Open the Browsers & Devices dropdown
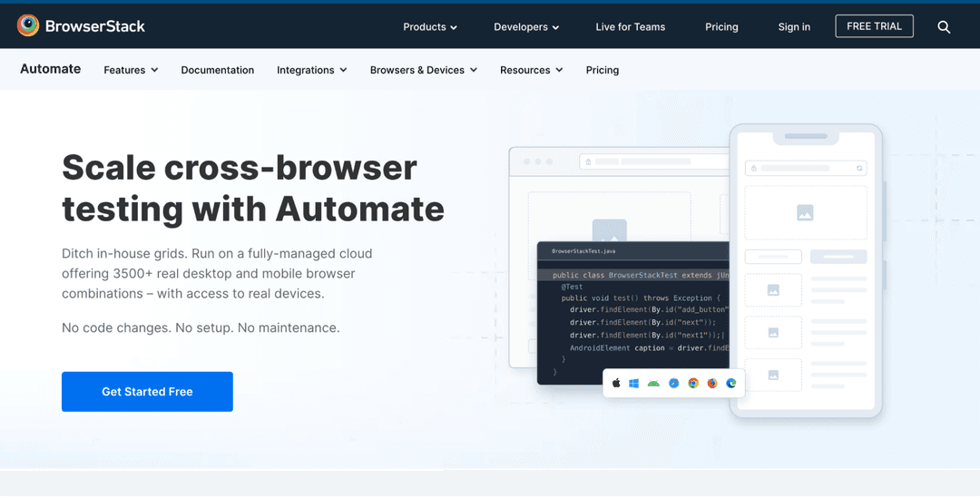The image size is (980, 498). pyautogui.click(x=423, y=70)
